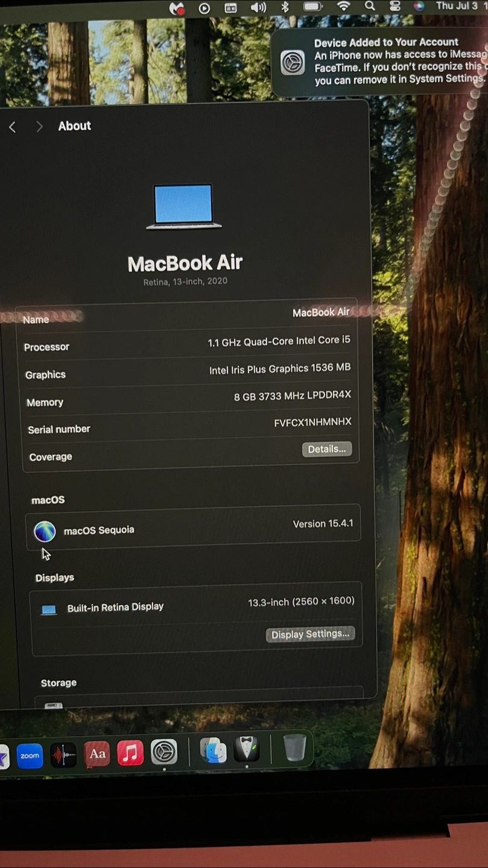Go back using the left chevron
The image size is (488, 868).
coord(12,127)
